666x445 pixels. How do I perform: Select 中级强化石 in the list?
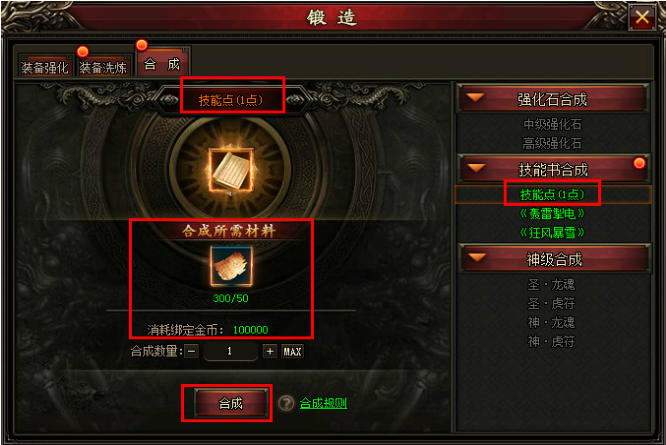pyautogui.click(x=552, y=124)
